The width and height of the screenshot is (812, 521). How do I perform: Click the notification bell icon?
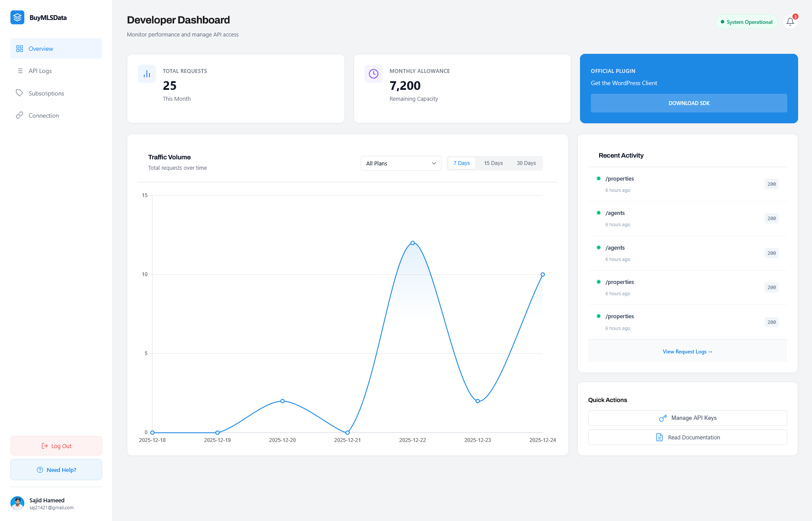point(790,22)
